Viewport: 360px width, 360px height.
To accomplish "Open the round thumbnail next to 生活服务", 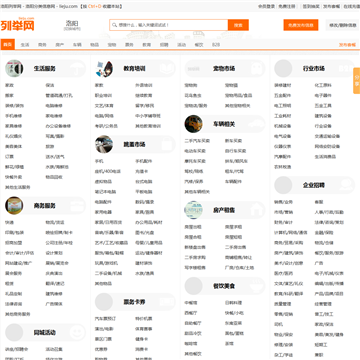I will point(14,68).
